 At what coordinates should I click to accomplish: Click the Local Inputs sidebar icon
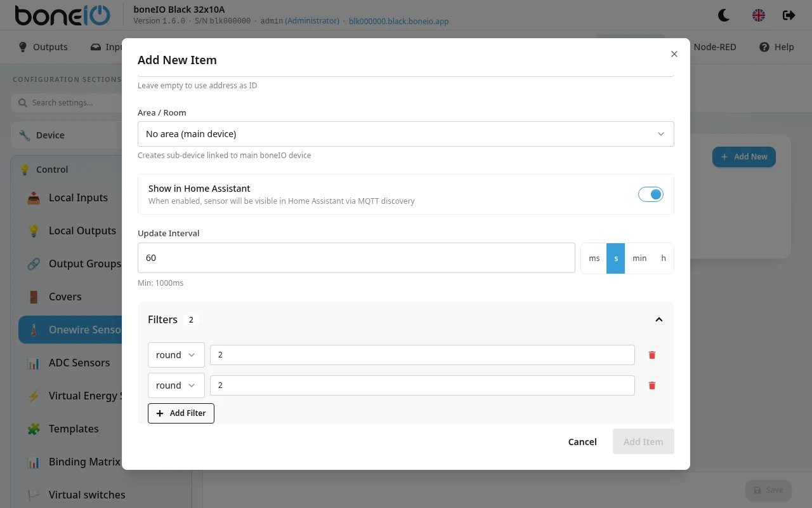(34, 197)
